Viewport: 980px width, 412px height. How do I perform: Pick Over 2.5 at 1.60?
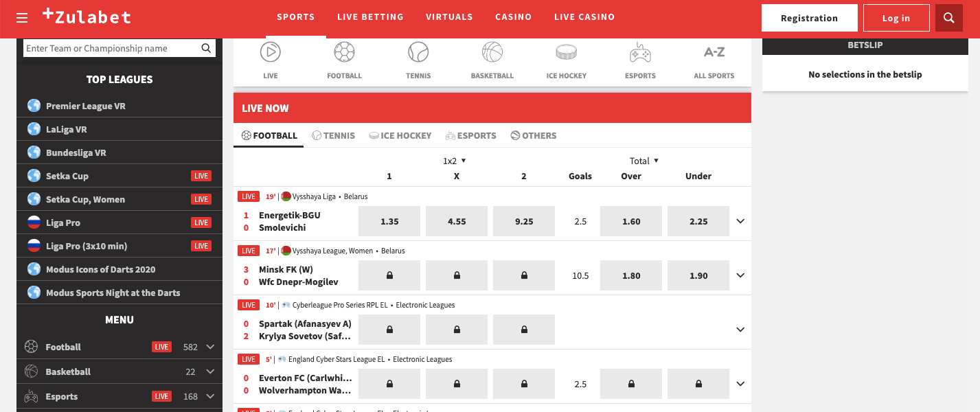coord(631,221)
